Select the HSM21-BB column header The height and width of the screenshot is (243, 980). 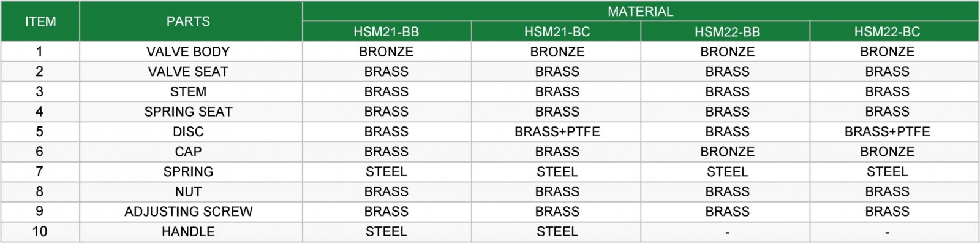[x=386, y=31]
